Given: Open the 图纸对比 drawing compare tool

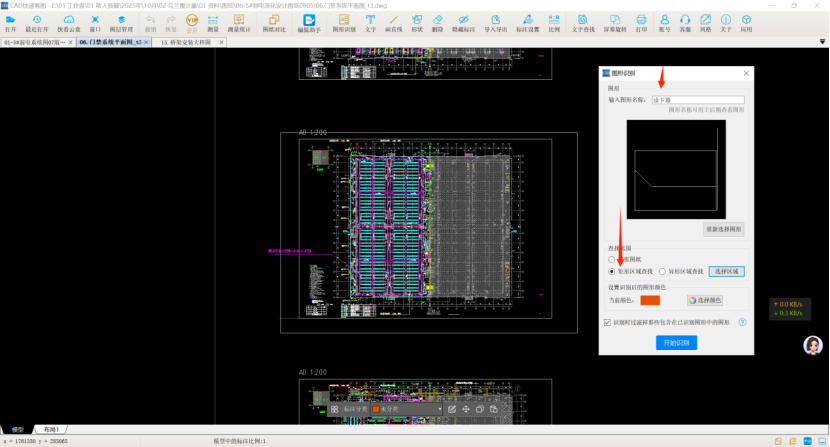Looking at the screenshot, I should click(x=275, y=23).
